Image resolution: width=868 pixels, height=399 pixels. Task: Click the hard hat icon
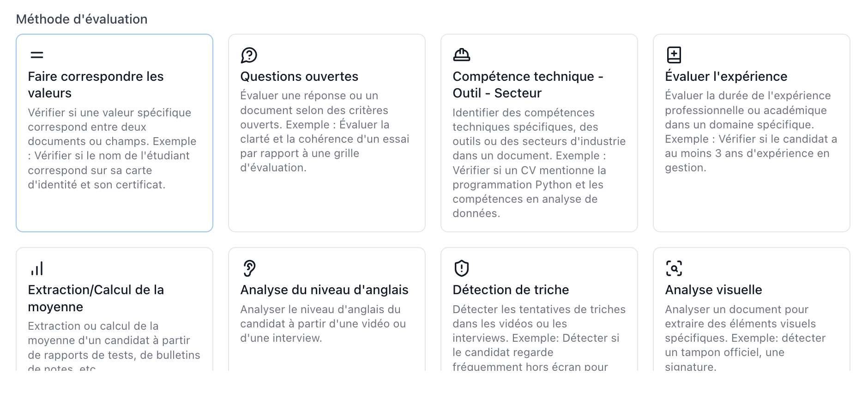[461, 55]
